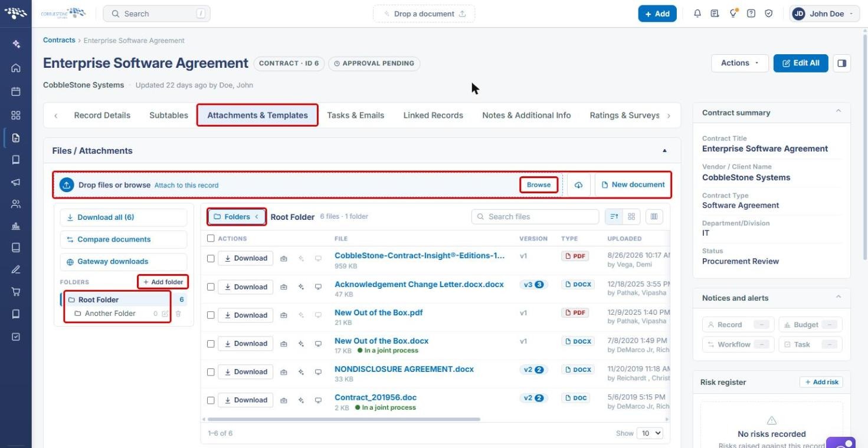Change the Show rows-per-page dropdown
Viewport: 868px width, 448px height.
coord(651,433)
